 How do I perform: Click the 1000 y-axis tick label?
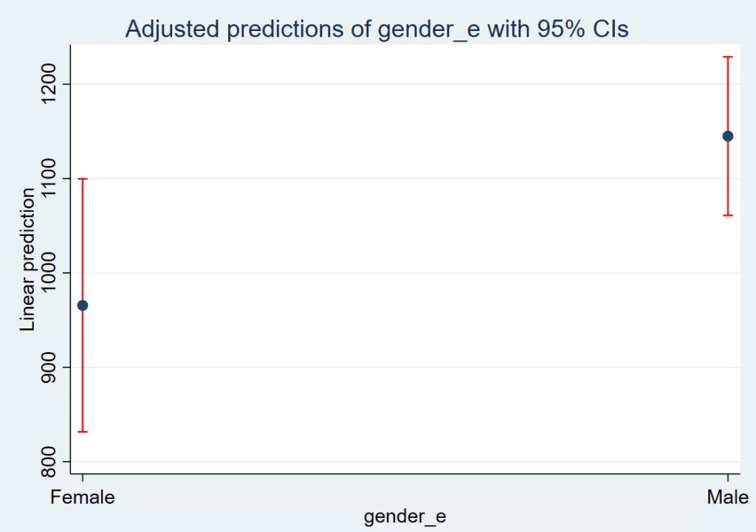point(57,273)
